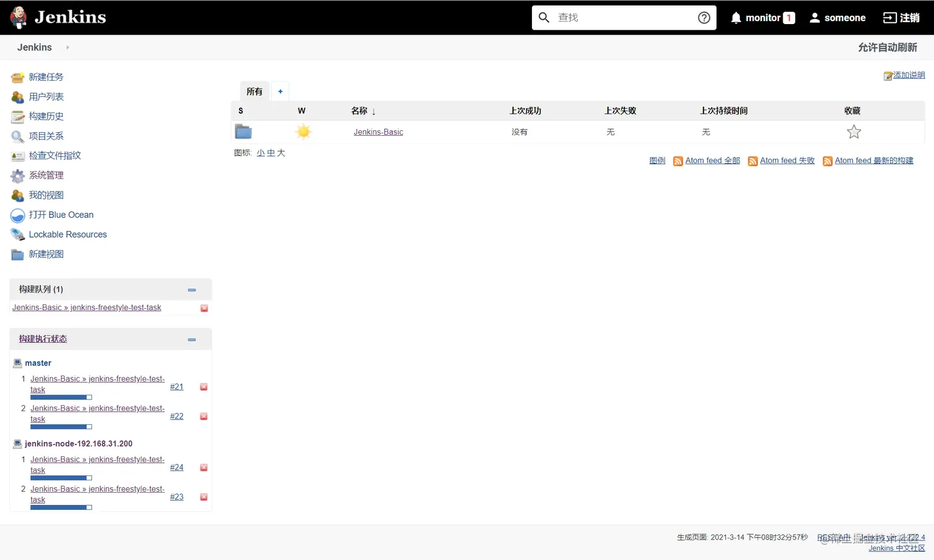Screen dimensions: 934x560
Task: Click the 添加说明 edit notepad icon
Action: coord(888,76)
